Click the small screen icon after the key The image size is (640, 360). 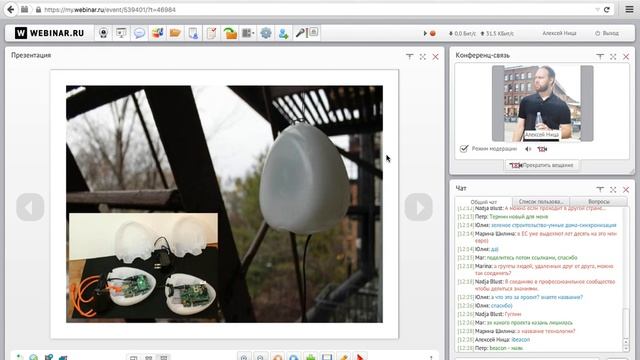[x=313, y=32]
